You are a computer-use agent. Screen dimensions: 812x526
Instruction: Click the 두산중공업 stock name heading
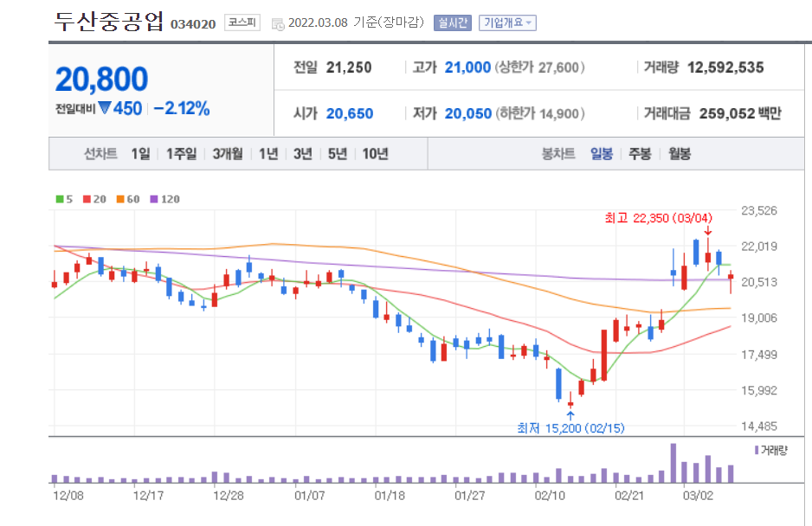109,22
